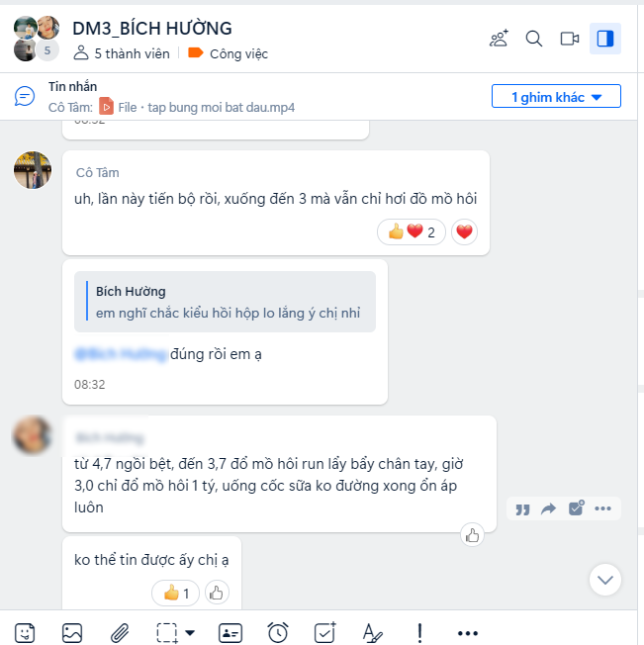Screen dimensions: 644x645
Task: Jump to latest messages with down chevron
Action: pyautogui.click(x=605, y=580)
